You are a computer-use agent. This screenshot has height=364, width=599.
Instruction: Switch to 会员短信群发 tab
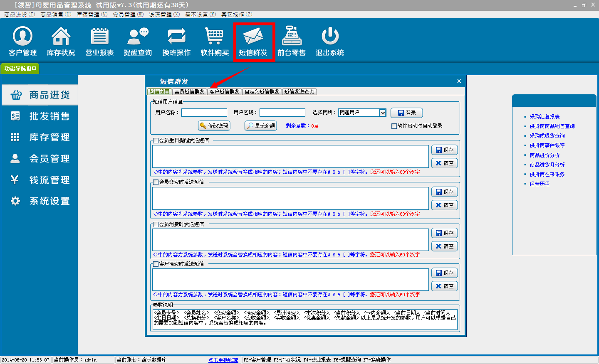189,92
